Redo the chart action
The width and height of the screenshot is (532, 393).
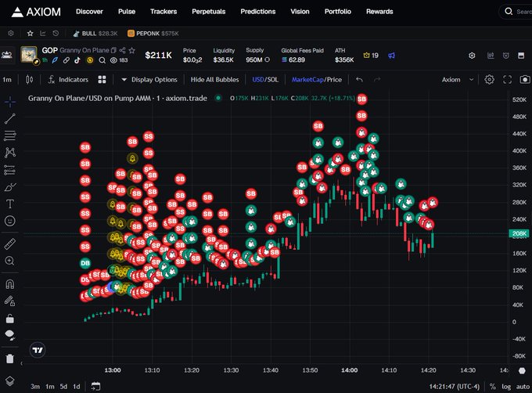tap(377, 80)
